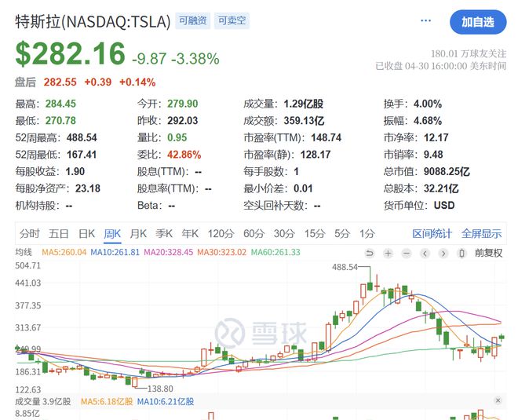Open the 月K chart tab
Image resolution: width=518 pixels, height=420 pixels.
click(138, 234)
